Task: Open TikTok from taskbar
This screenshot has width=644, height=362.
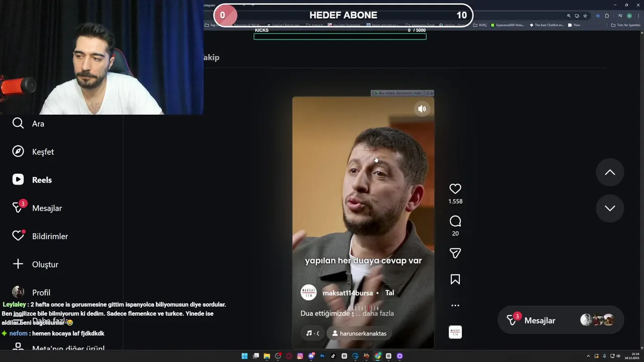Action: (x=333, y=356)
